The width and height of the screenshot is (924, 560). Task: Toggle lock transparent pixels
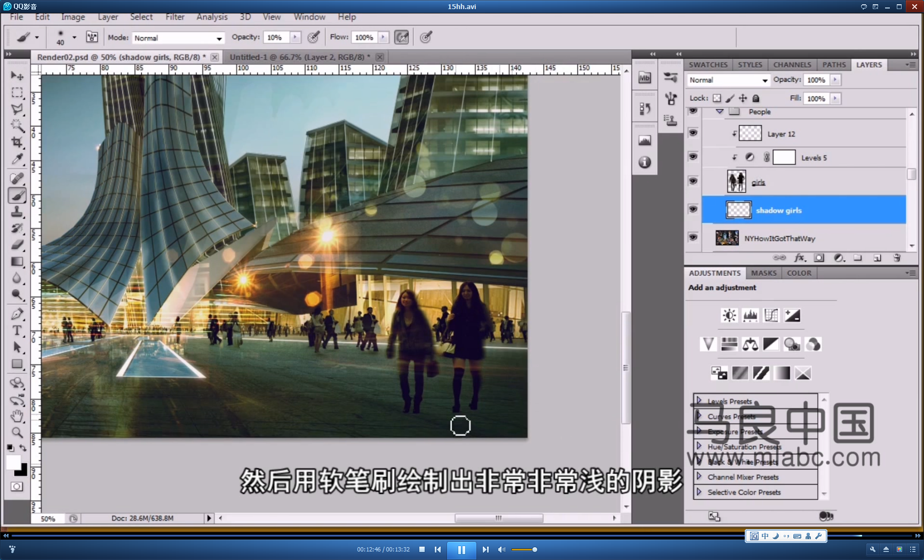tap(716, 98)
